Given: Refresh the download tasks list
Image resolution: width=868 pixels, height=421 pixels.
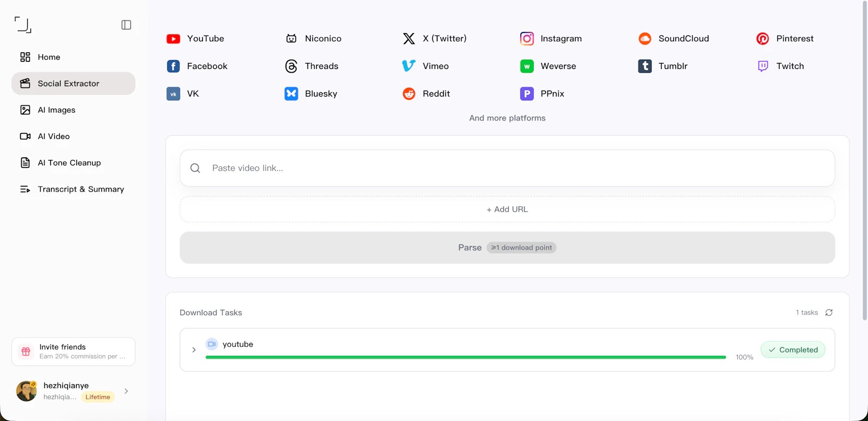Looking at the screenshot, I should [829, 312].
